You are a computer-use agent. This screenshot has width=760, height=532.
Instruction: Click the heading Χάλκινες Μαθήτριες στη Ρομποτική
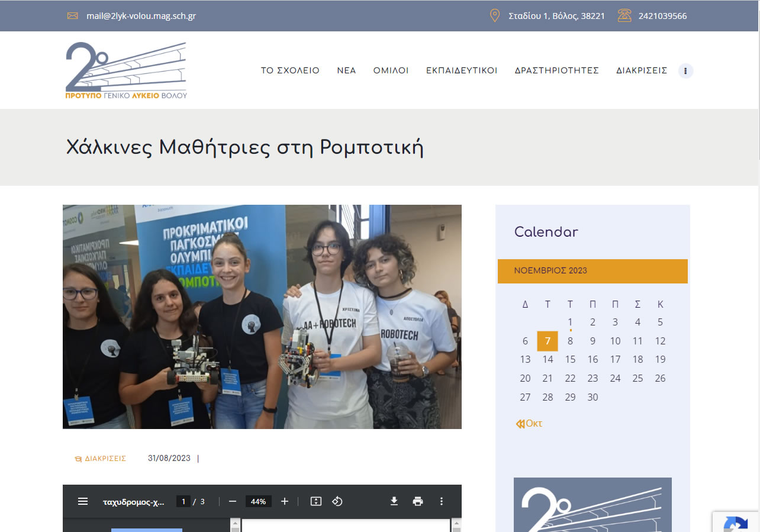point(244,147)
